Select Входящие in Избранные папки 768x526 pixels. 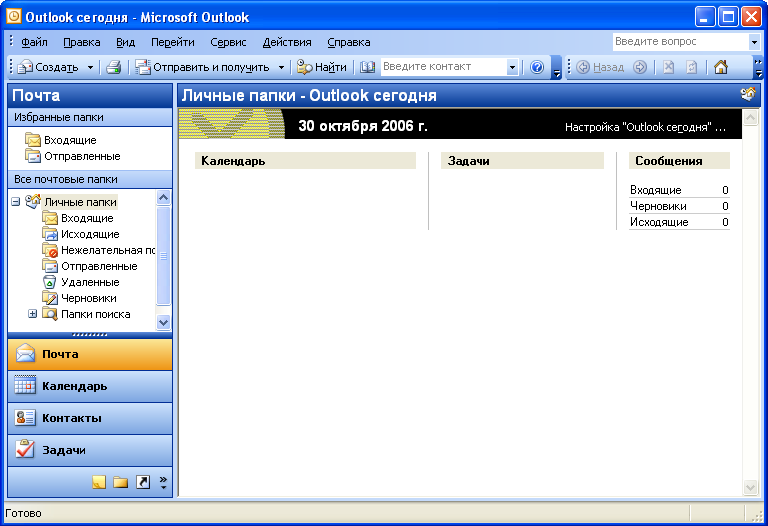click(61, 140)
